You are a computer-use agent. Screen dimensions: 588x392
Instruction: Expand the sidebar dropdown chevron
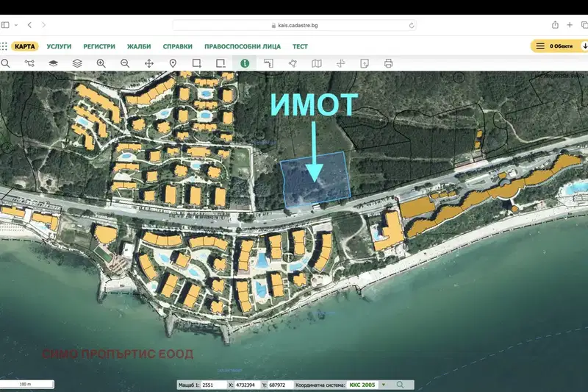(16, 25)
